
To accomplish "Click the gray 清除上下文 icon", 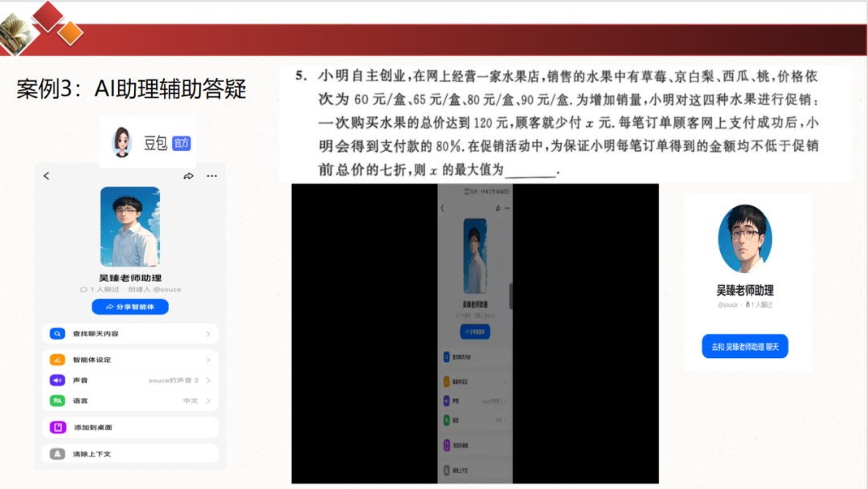I will [x=58, y=454].
